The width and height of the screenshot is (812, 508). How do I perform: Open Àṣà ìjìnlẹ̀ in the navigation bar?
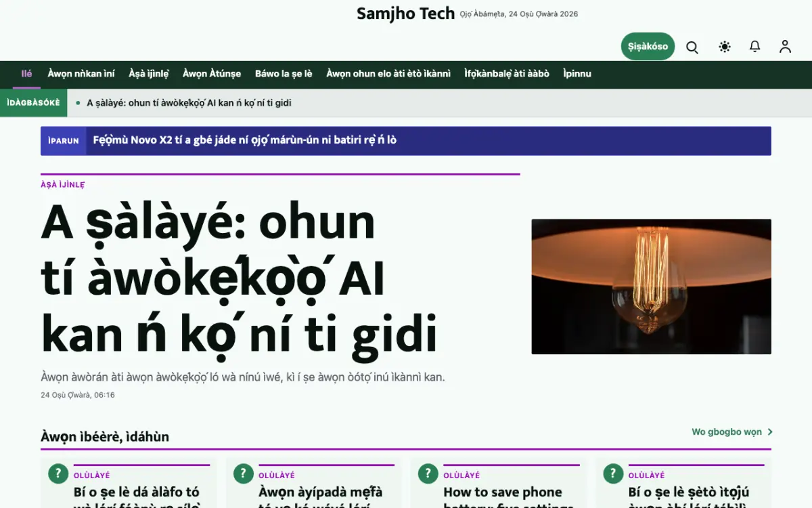[x=149, y=74]
